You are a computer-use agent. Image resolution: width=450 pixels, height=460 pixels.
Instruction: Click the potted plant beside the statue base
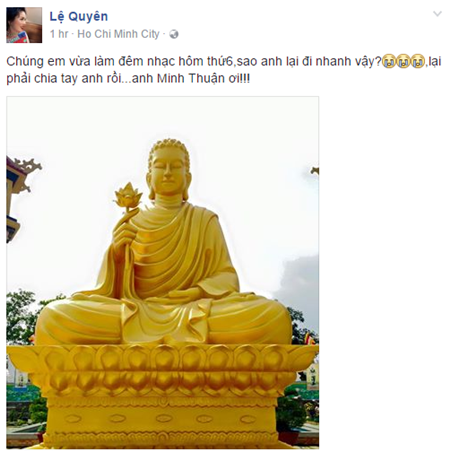click(291, 417)
